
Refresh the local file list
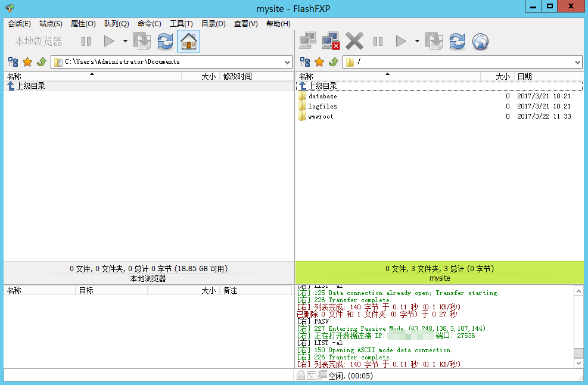pyautogui.click(x=165, y=41)
